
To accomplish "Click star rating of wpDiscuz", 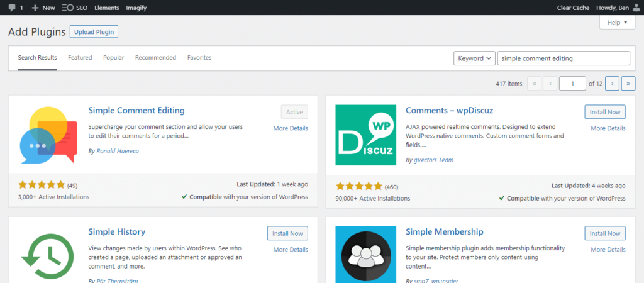I will coord(359,187).
